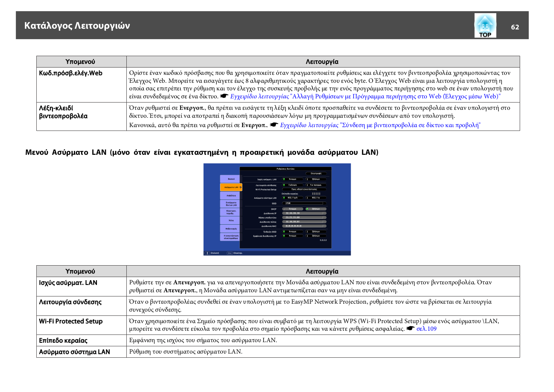The image size is (554, 392).
Task: Click the 'Μενού Ασύρματο LAN' section heading
Action: coord(202,152)
